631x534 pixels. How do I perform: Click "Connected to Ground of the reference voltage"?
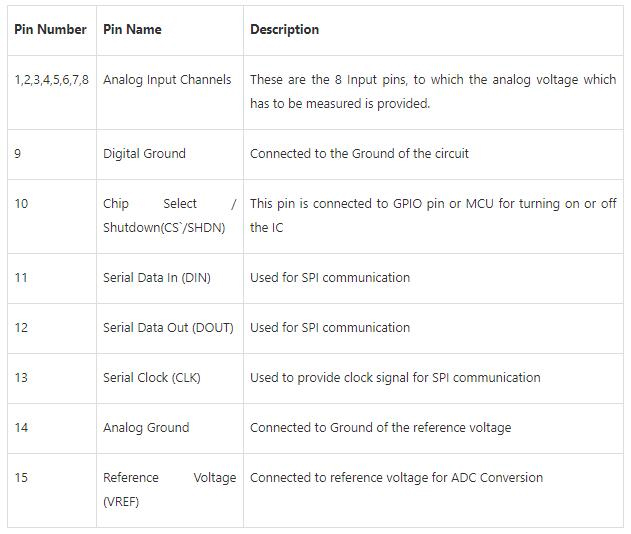(x=380, y=427)
